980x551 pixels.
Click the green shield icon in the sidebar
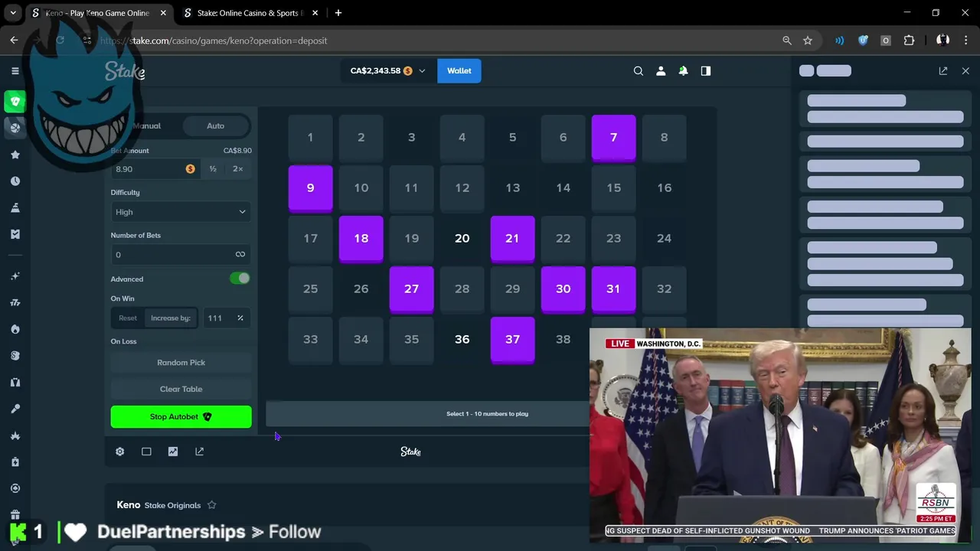tap(15, 101)
